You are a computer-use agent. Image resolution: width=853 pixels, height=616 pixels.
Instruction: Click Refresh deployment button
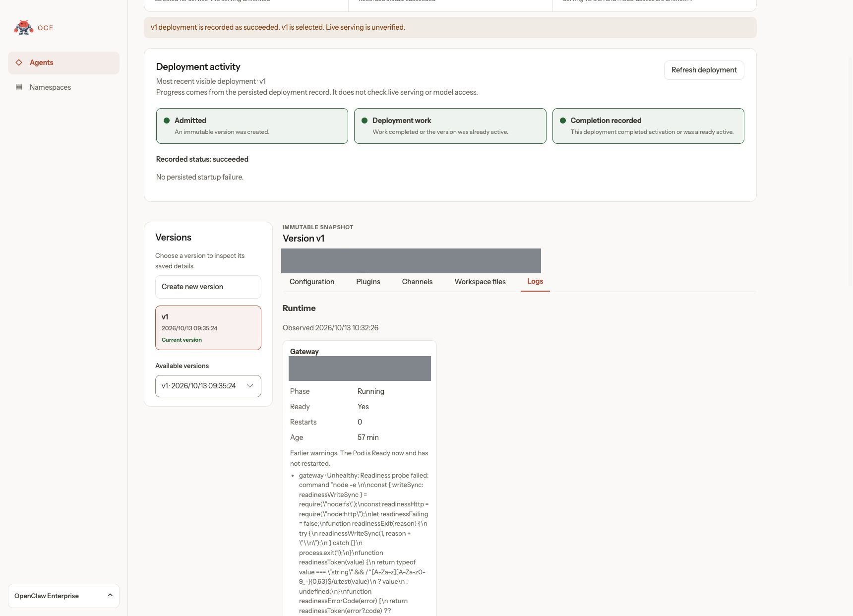704,70
